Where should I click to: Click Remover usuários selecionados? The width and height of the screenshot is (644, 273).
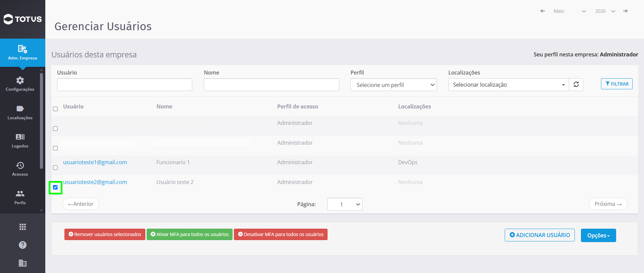105,234
